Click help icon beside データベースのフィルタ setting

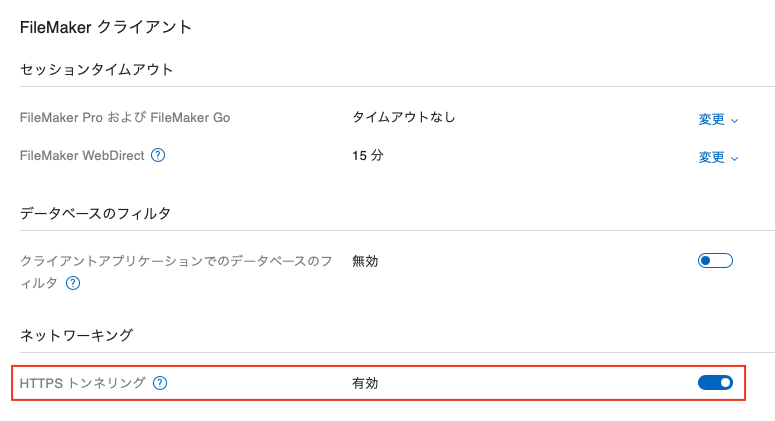point(73,283)
